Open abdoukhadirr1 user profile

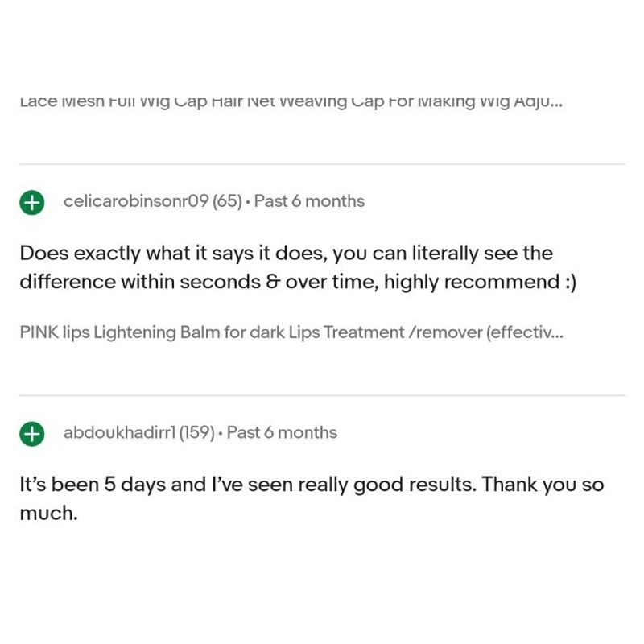point(118,432)
